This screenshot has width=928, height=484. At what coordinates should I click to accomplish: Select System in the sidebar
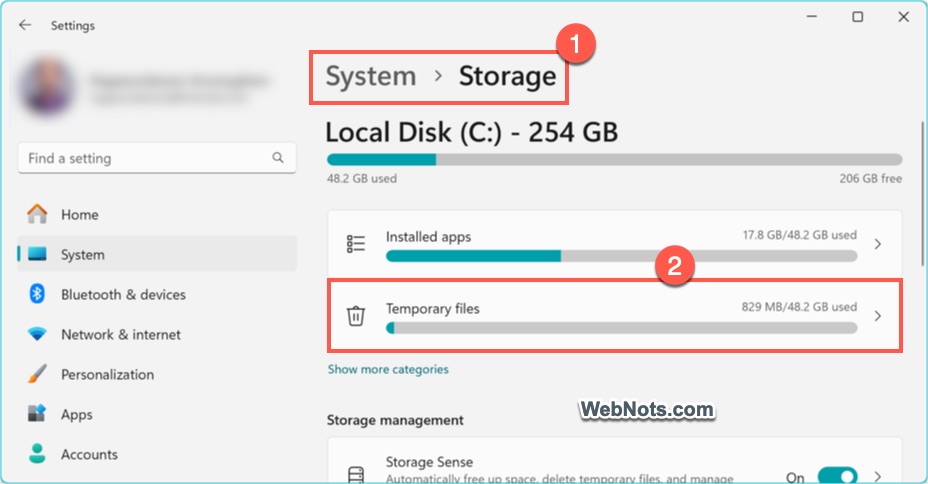tap(82, 254)
